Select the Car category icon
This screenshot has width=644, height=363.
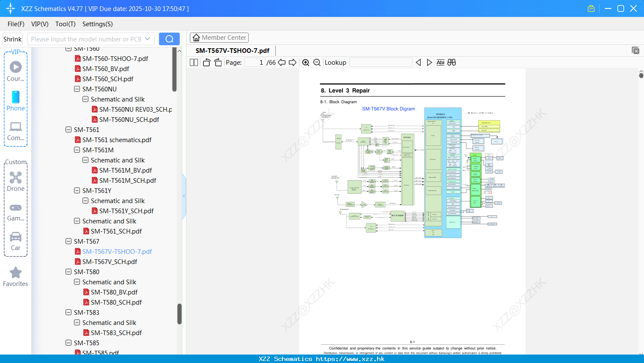pyautogui.click(x=16, y=236)
